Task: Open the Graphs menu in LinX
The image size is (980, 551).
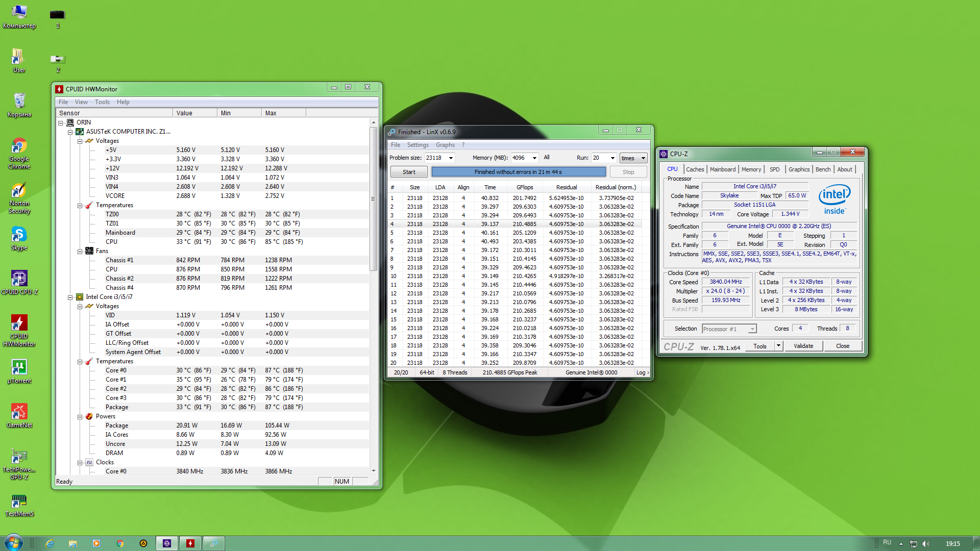Action: click(x=445, y=145)
